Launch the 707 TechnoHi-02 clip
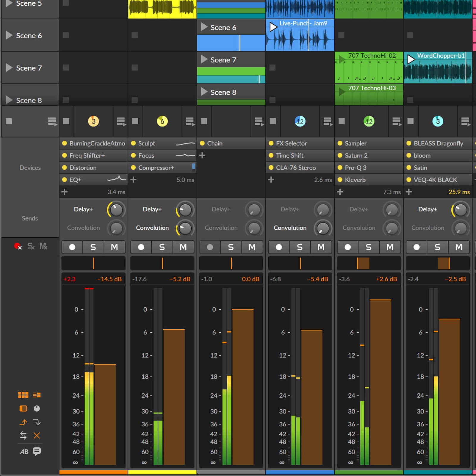Viewport: 476px width, 476px height. (342, 59)
